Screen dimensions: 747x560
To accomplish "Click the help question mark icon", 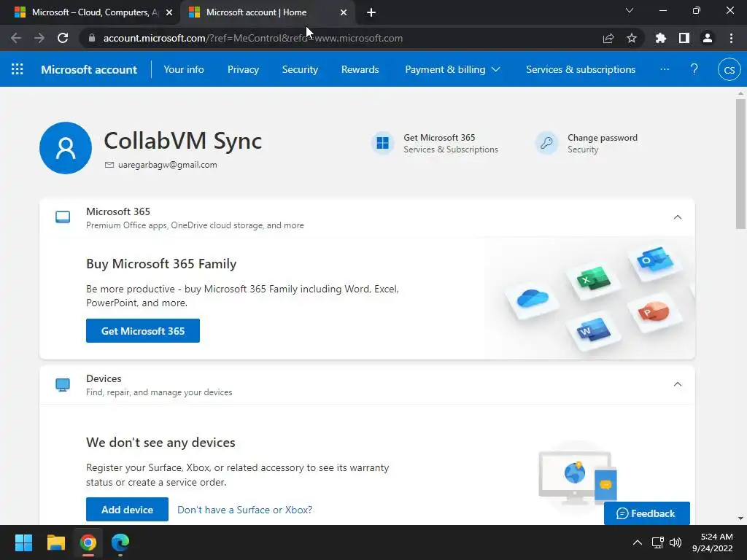I will (694, 69).
